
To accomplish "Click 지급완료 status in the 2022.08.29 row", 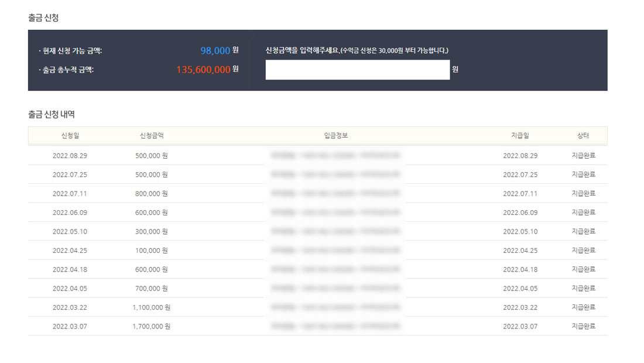I will coord(583,156).
